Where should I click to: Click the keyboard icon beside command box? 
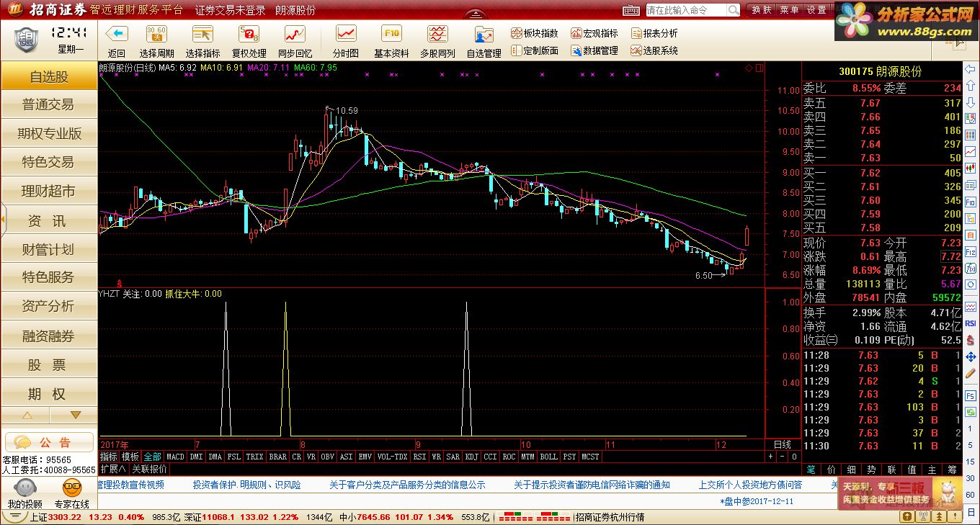pyautogui.click(x=631, y=10)
